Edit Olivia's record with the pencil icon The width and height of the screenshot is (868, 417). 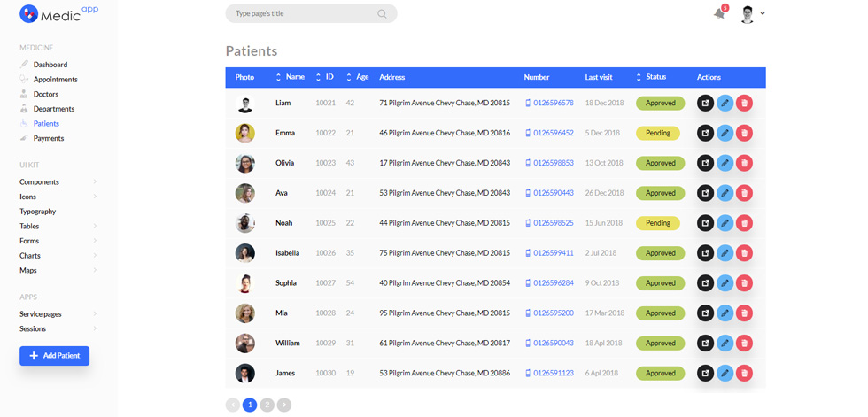click(x=725, y=163)
